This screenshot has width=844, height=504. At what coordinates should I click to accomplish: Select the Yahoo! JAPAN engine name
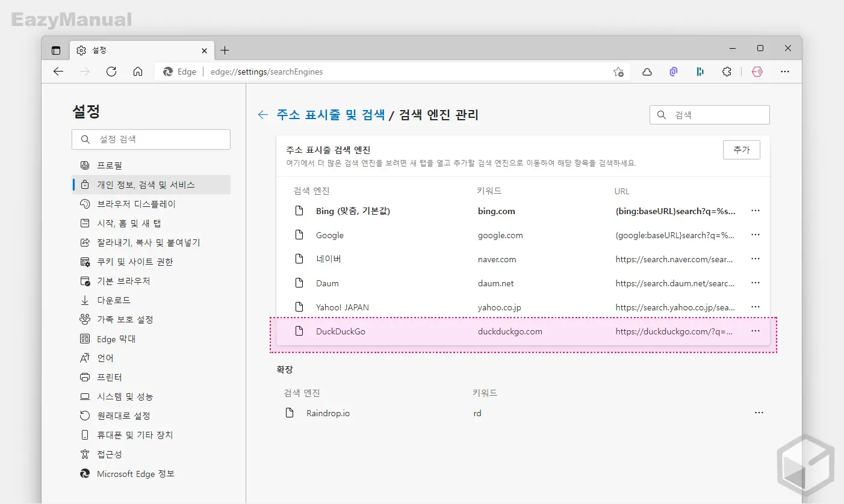(343, 307)
